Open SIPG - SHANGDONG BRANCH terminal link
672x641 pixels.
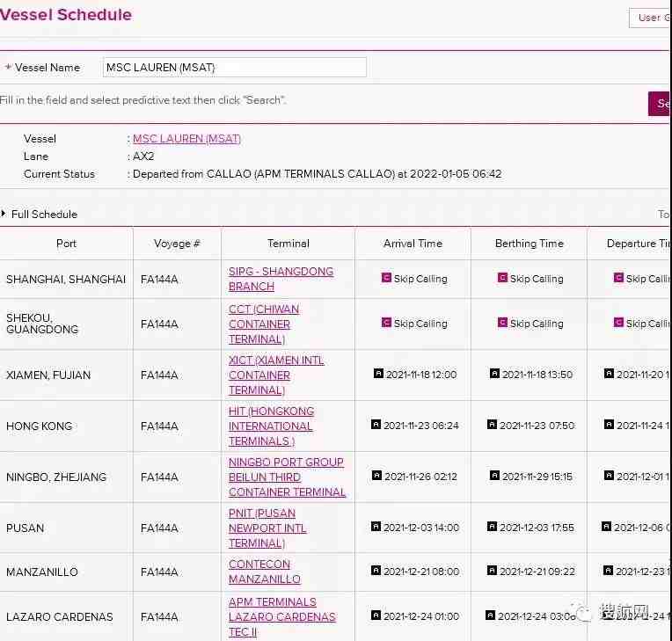tap(281, 279)
